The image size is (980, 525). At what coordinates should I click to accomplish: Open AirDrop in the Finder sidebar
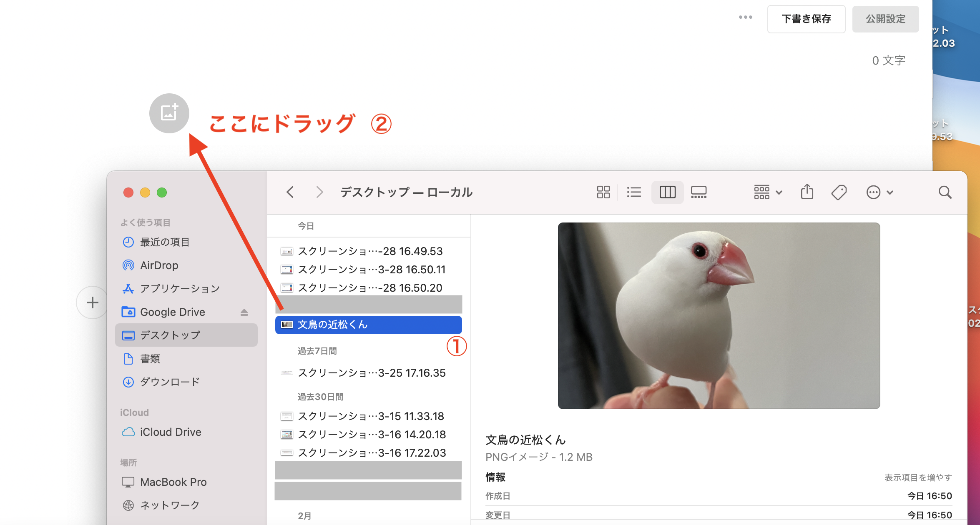point(159,265)
